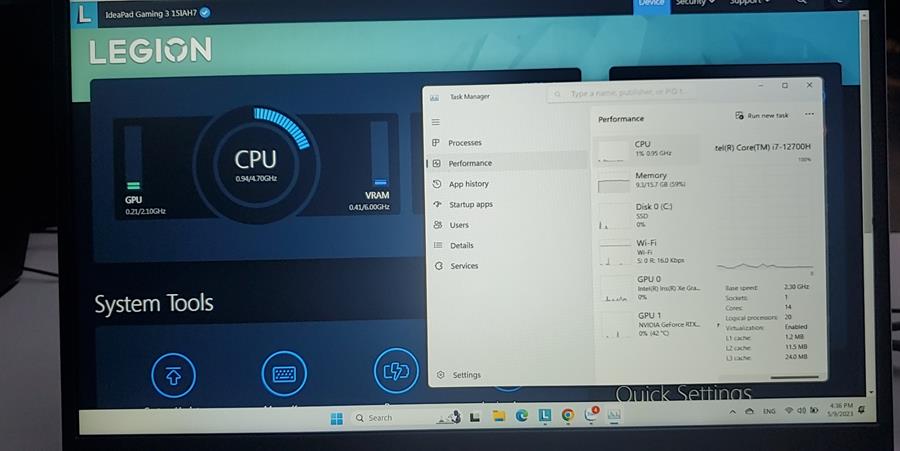Click the power battery icon under System Tools

(x=396, y=371)
